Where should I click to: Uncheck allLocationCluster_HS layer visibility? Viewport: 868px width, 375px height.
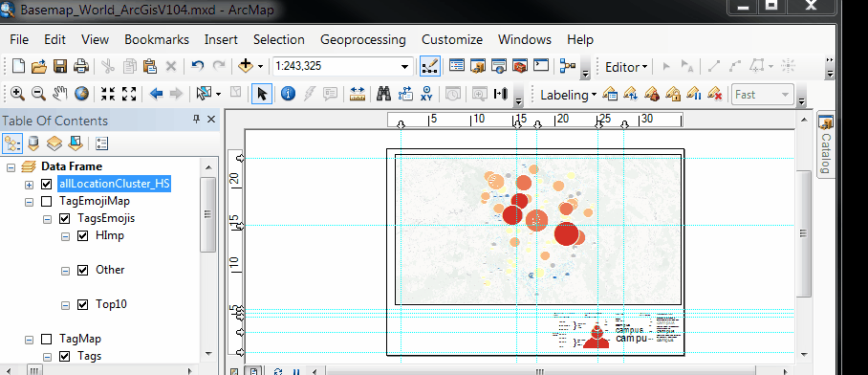(x=47, y=185)
